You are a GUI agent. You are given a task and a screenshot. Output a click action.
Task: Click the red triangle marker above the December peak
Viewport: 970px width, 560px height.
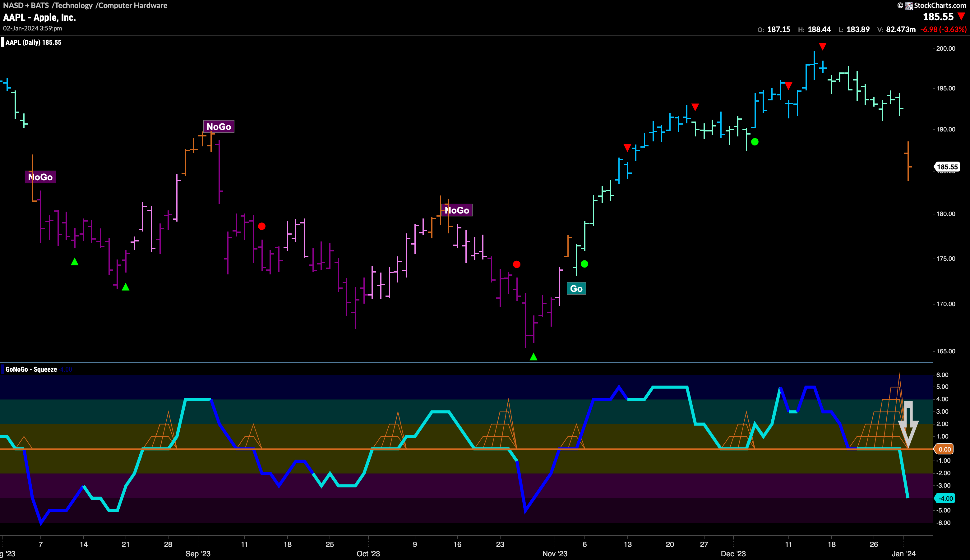click(x=823, y=47)
